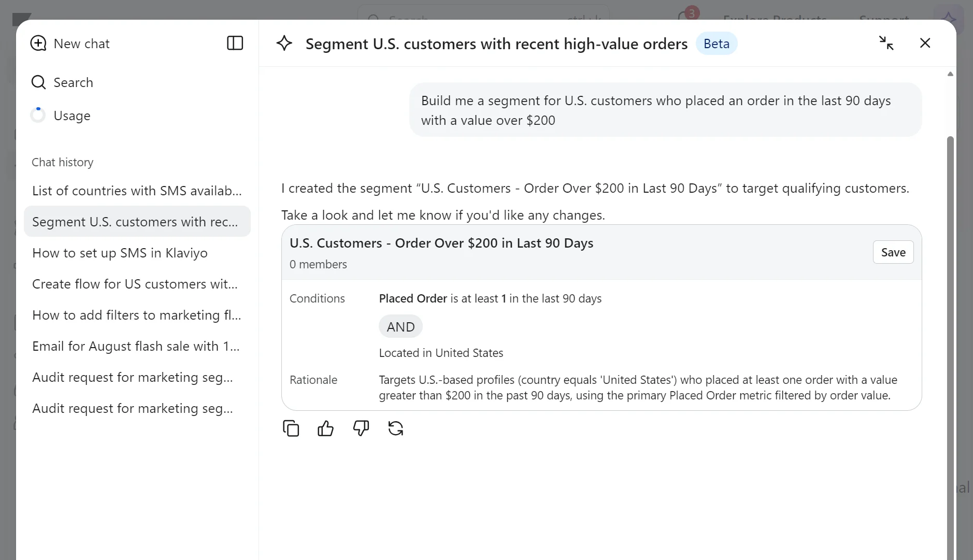Click the Usage progress ring icon

point(38,115)
